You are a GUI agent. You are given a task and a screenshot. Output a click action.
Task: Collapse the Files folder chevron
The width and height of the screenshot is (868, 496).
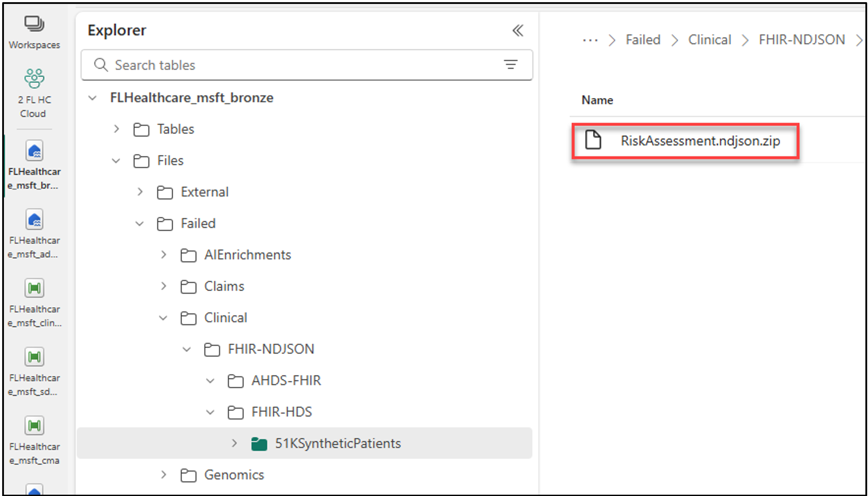116,160
